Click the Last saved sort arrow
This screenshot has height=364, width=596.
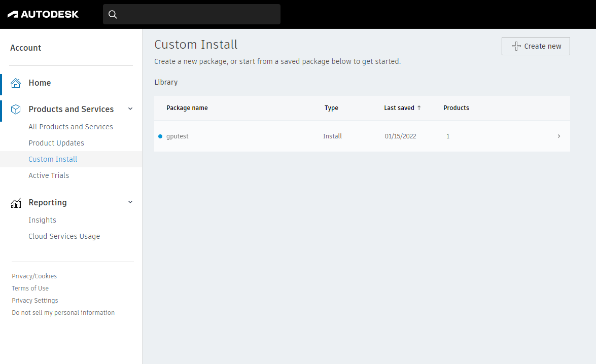pyautogui.click(x=419, y=108)
